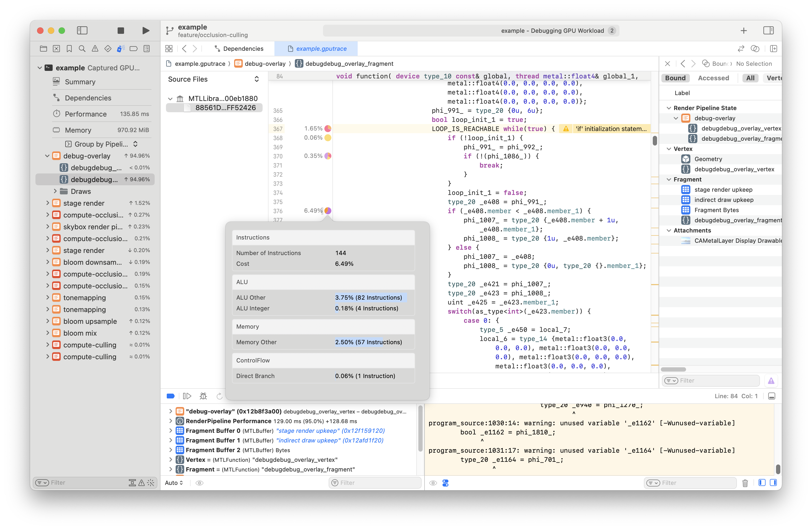Open the report navigator
This screenshot has width=812, height=530.
[x=147, y=48]
